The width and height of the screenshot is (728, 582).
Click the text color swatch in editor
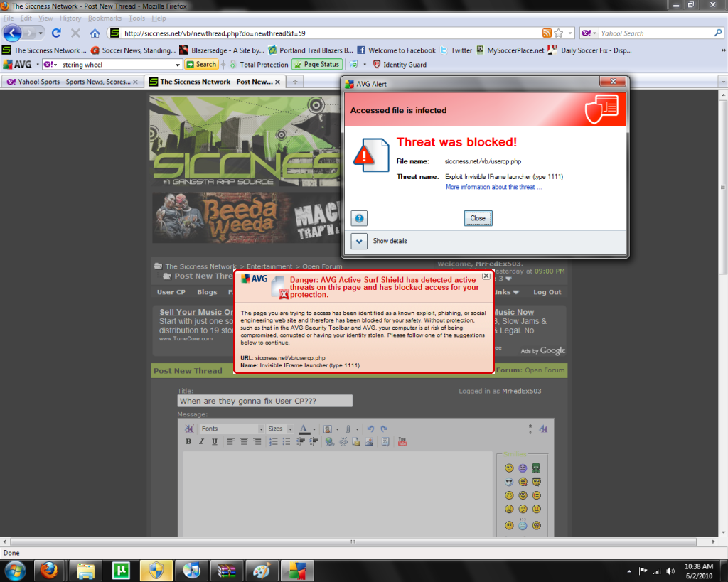304,429
